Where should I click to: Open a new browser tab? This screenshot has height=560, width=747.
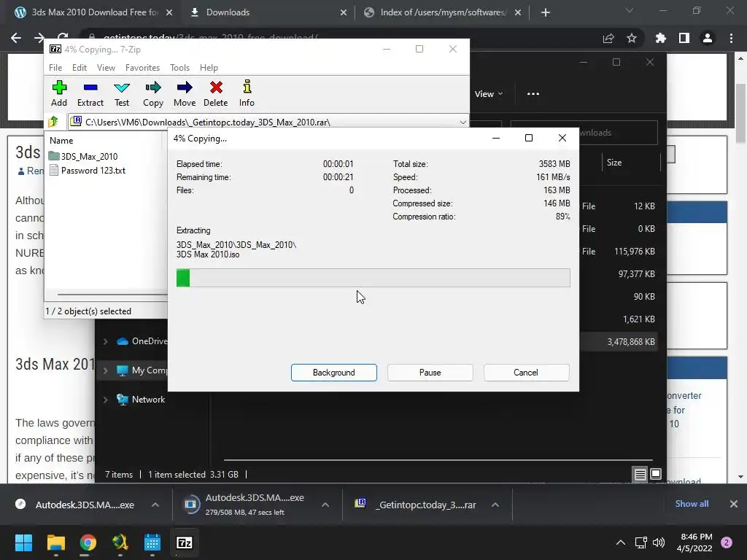(546, 12)
